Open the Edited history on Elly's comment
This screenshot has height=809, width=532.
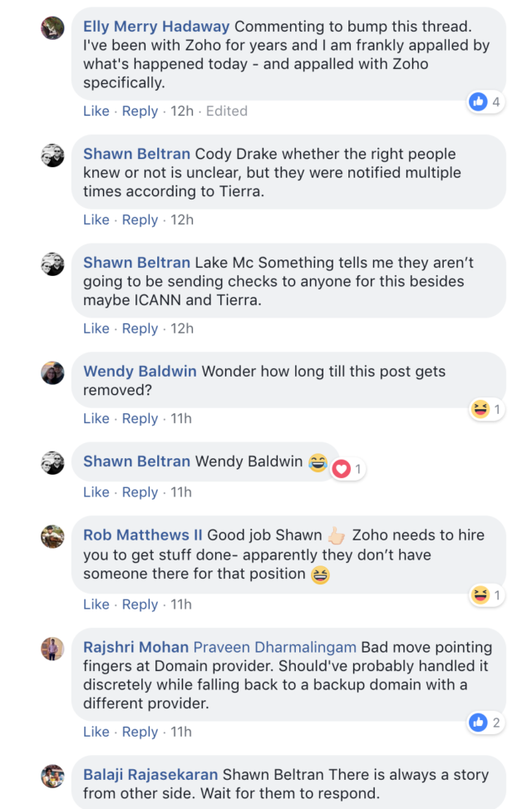pos(226,111)
